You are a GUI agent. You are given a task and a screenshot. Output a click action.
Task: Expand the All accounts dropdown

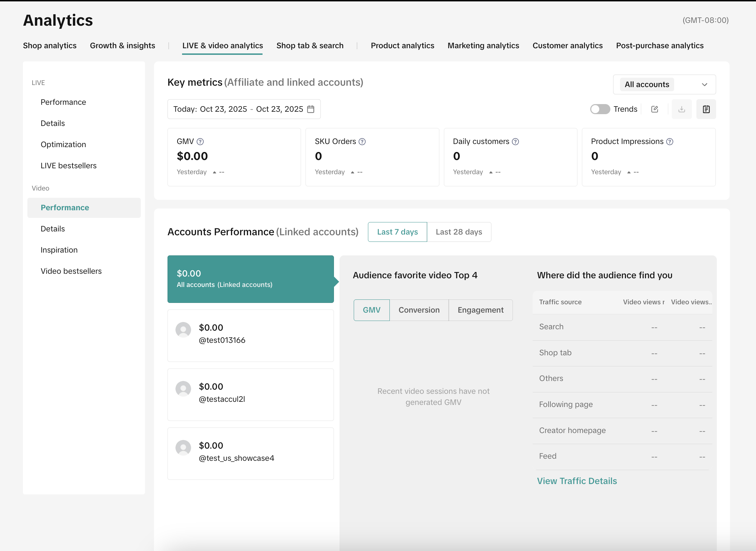(x=664, y=85)
